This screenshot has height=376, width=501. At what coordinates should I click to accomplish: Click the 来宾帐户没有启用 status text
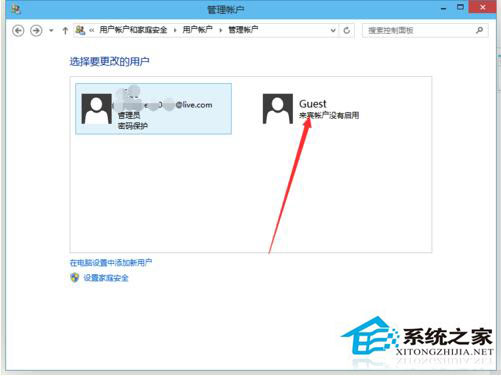click(329, 115)
